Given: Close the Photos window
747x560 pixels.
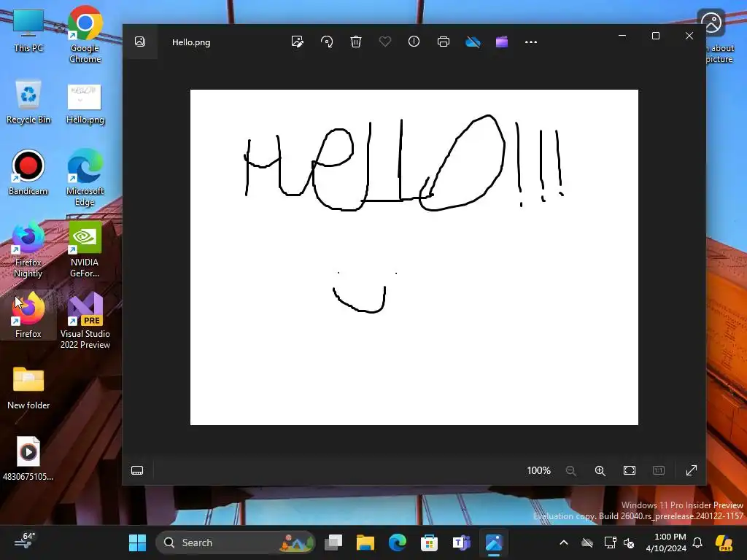Looking at the screenshot, I should click(689, 36).
